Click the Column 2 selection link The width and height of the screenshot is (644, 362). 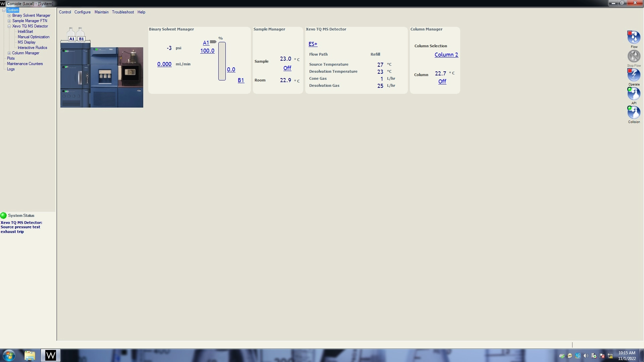446,55
